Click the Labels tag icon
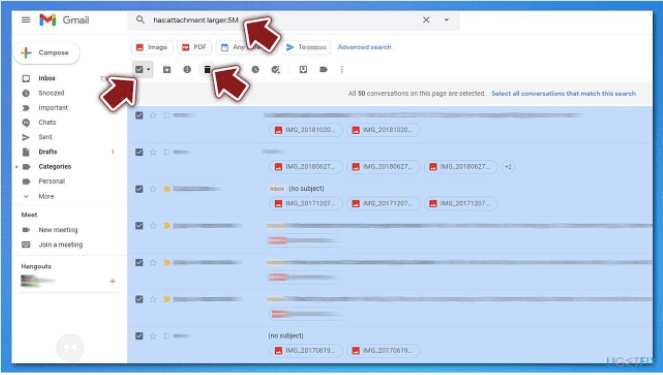 323,70
